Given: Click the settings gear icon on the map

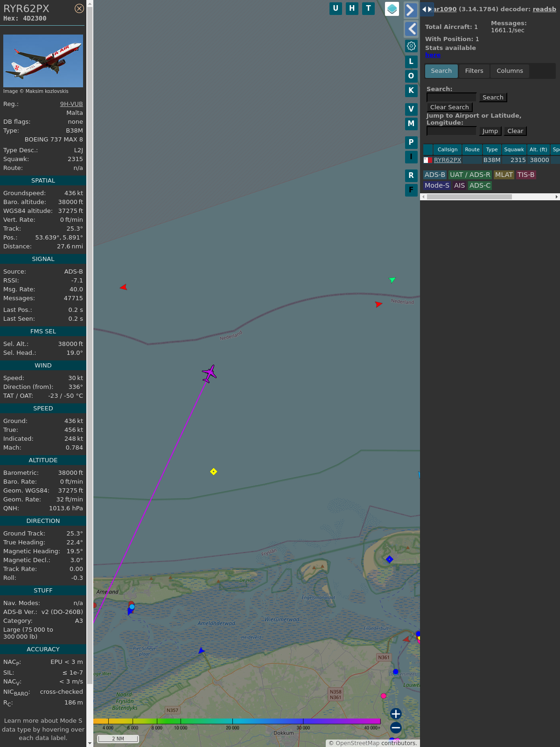Looking at the screenshot, I should (411, 46).
